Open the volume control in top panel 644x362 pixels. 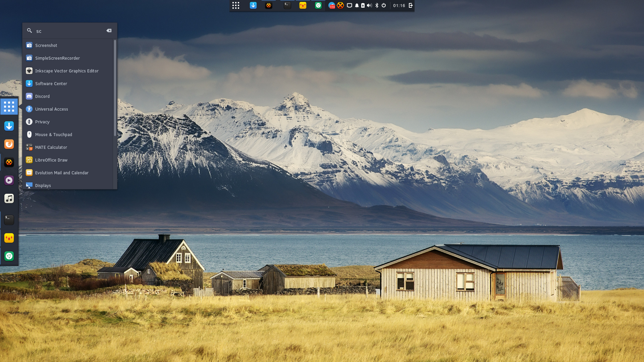(x=370, y=5)
